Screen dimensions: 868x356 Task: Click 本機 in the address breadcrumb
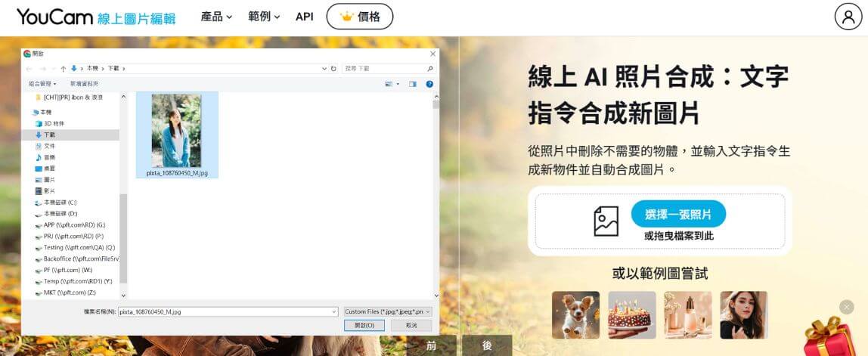point(92,69)
